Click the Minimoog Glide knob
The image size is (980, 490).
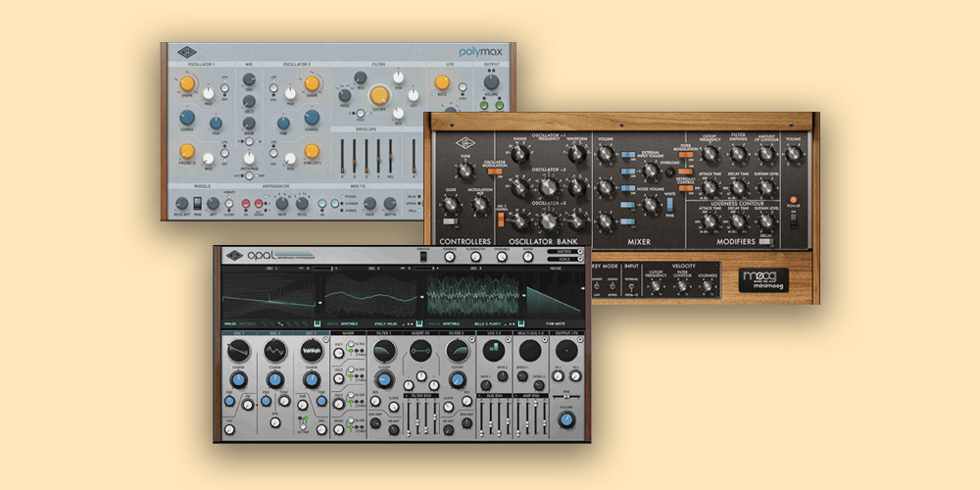(450, 205)
